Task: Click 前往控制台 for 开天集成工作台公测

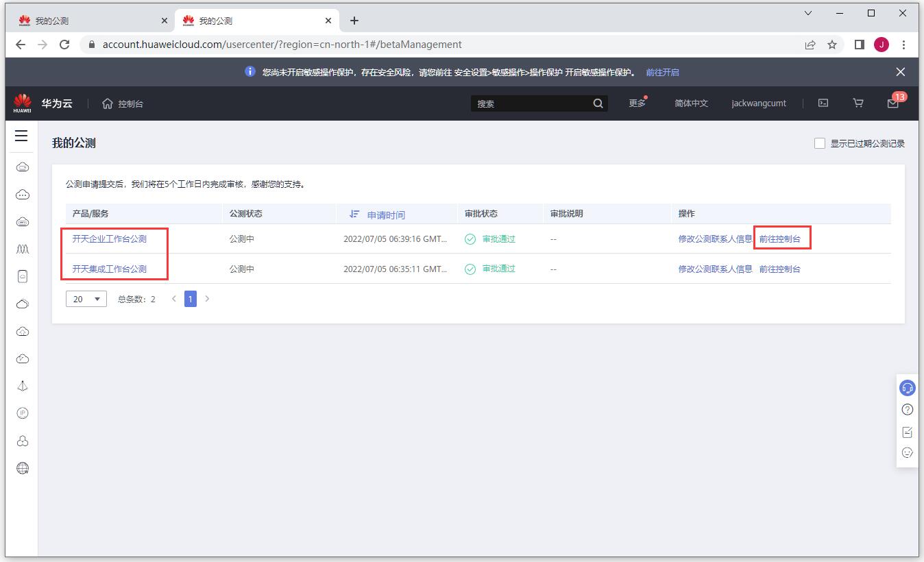Action: point(780,269)
